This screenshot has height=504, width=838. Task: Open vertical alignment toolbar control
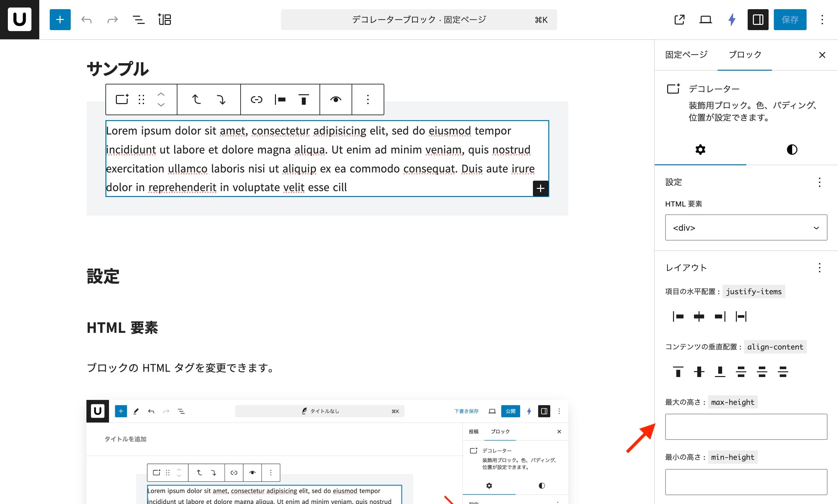click(304, 99)
